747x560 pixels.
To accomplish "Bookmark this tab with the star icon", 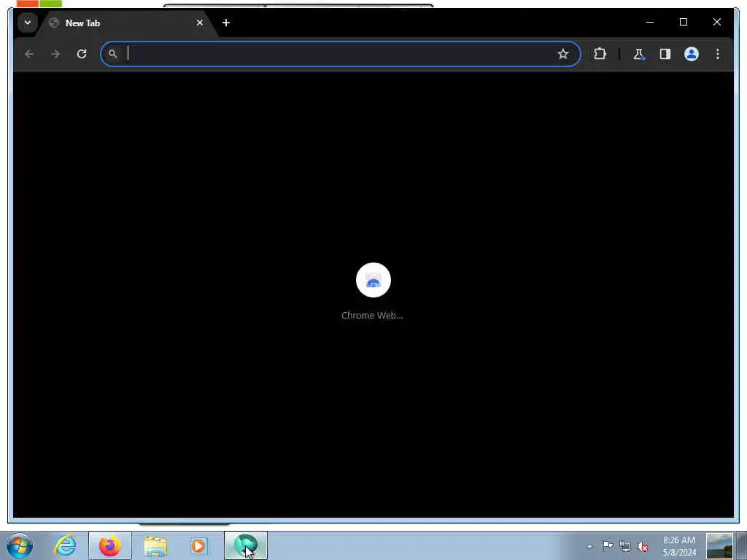I will (x=563, y=54).
